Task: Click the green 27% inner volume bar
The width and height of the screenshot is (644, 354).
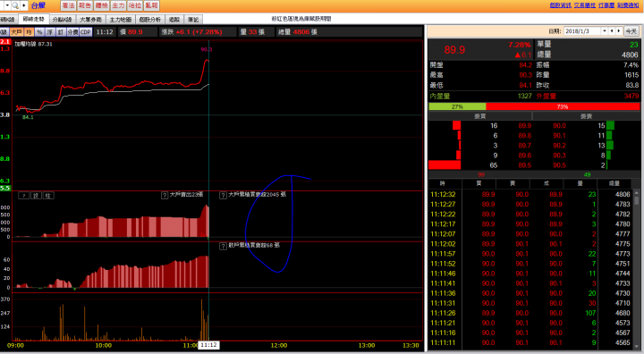Action: (457, 106)
